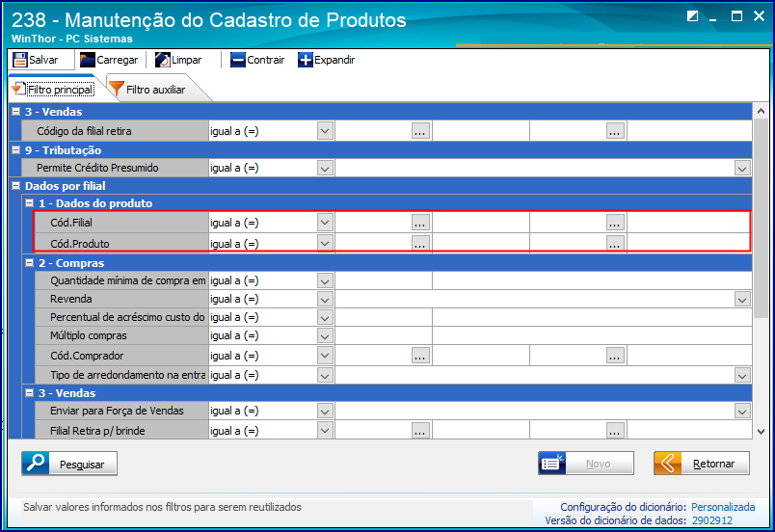Collapse the Dados por filial group
Image resolution: width=775 pixels, height=532 pixels.
pos(15,186)
